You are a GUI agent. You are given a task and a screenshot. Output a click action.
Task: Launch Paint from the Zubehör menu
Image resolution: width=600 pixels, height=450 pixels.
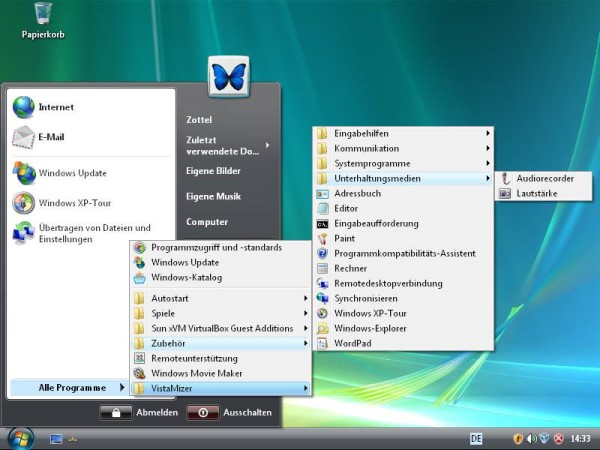(x=344, y=238)
